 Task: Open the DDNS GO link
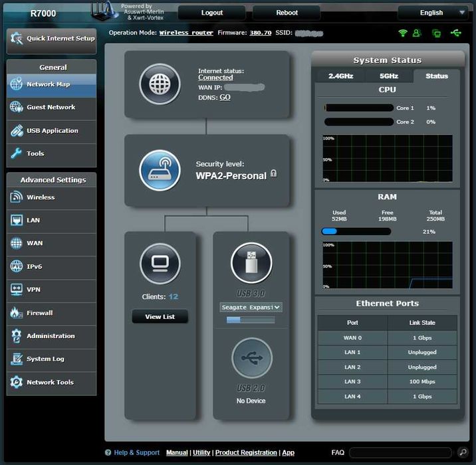tap(225, 97)
